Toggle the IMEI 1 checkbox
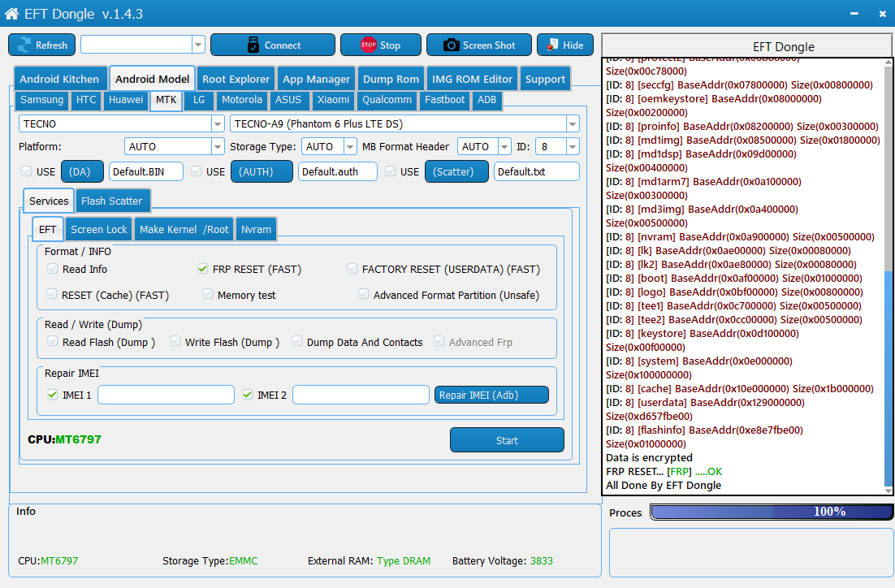Viewport: 895px width, 588px height. 53,395
